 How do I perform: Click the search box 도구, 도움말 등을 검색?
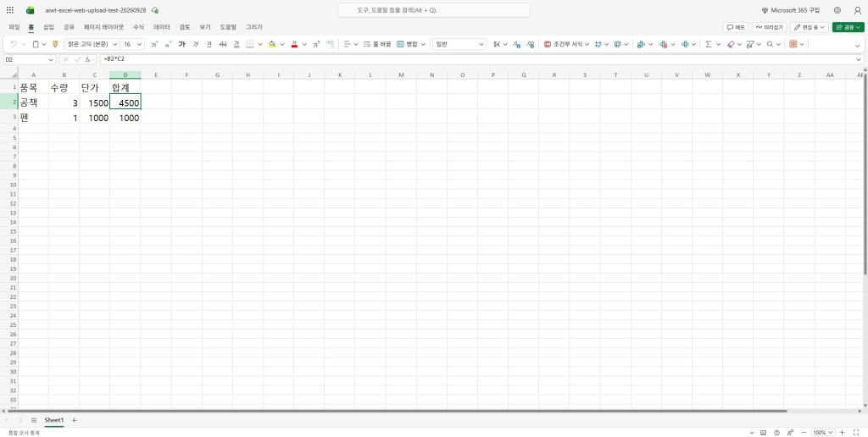pyautogui.click(x=433, y=10)
